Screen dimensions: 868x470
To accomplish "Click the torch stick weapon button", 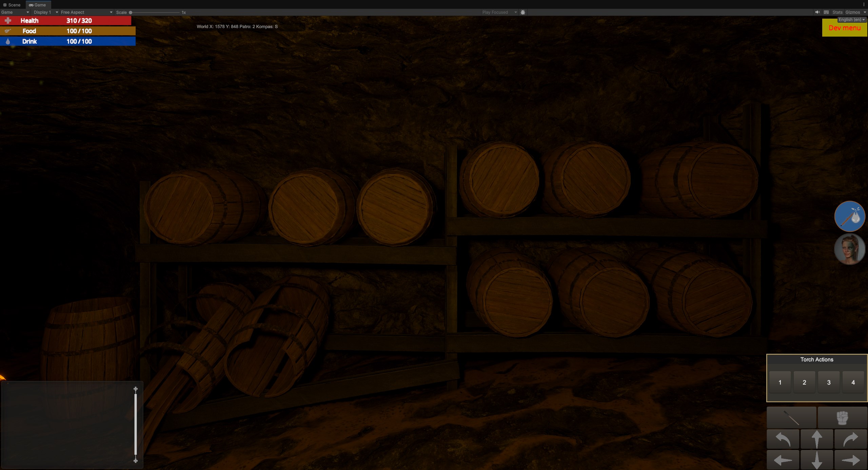I will point(791,417).
